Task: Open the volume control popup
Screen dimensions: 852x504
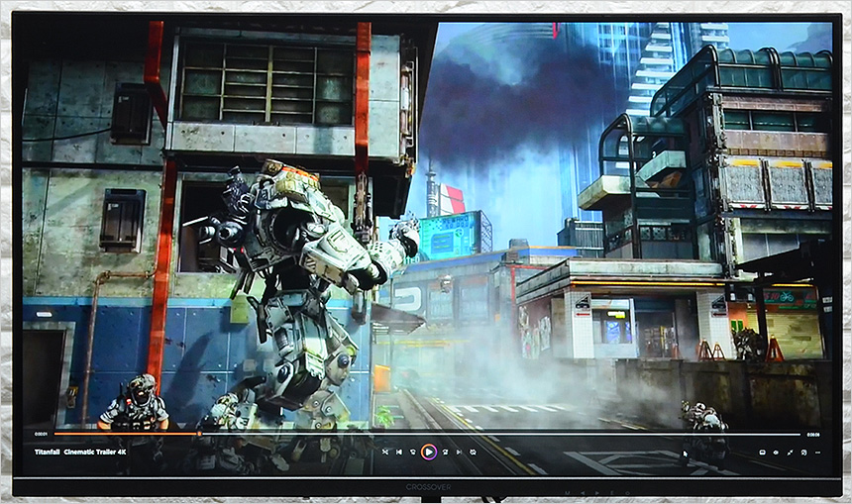Action: [776, 452]
